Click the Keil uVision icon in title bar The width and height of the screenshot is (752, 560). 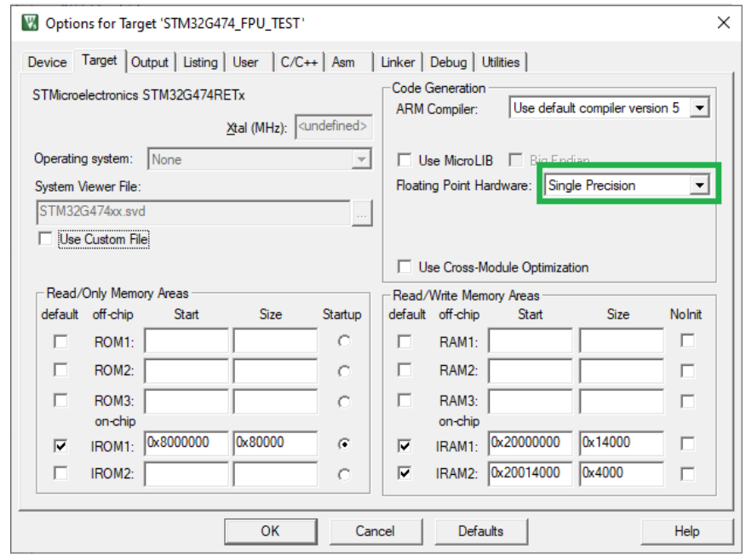click(30, 23)
